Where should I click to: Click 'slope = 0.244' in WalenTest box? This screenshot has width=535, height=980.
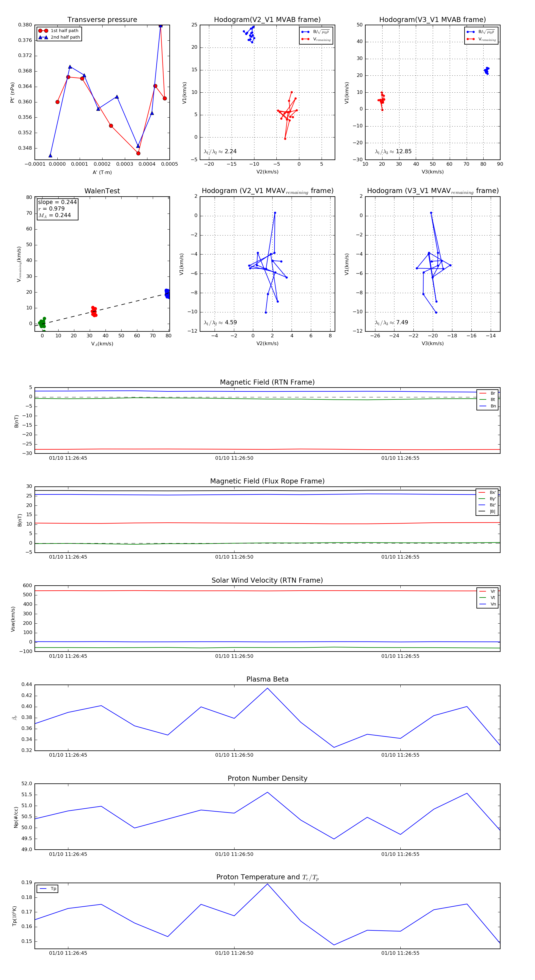tap(57, 202)
